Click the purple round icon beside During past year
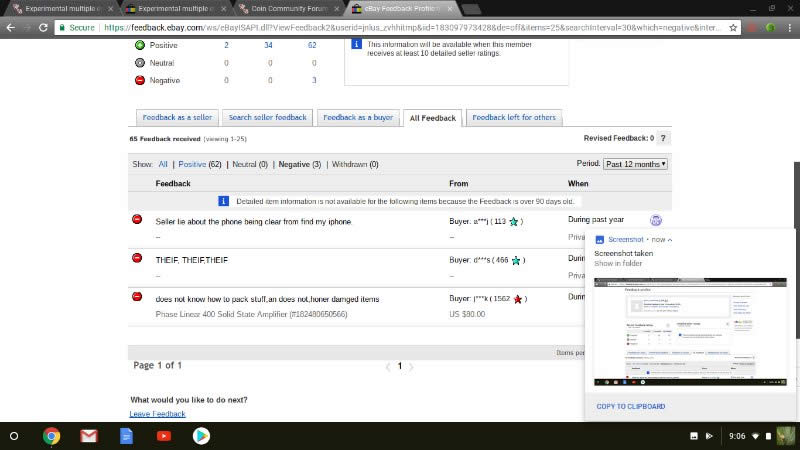The image size is (800, 450). (656, 220)
